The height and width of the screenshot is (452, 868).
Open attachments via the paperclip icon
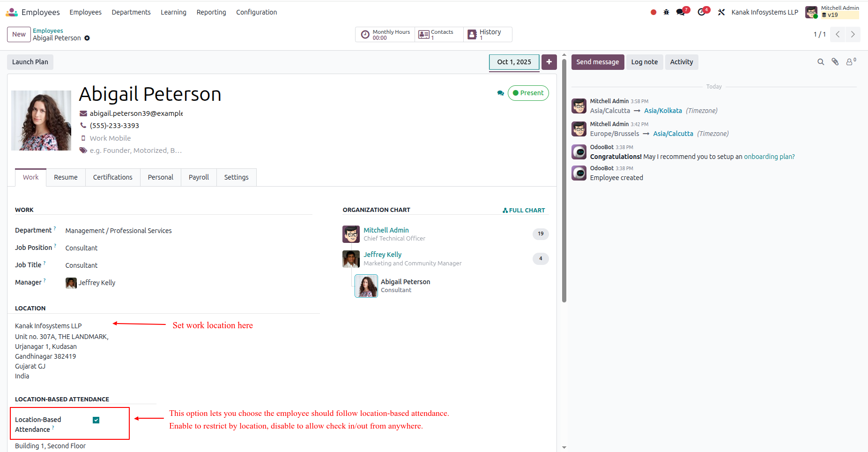pos(835,62)
